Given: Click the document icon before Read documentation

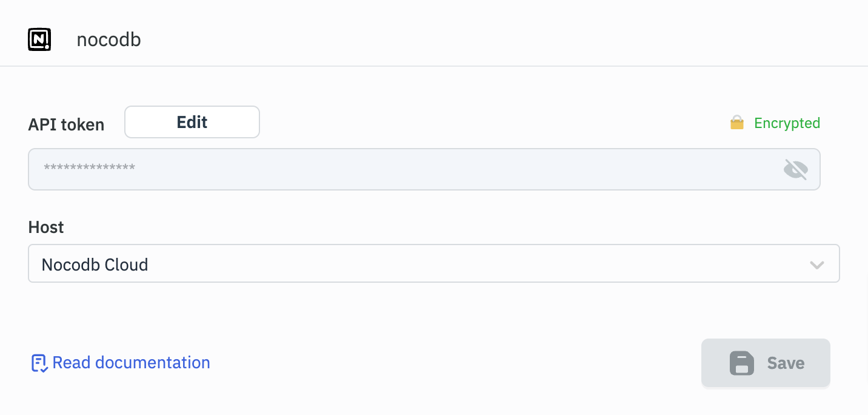Looking at the screenshot, I should pos(39,363).
